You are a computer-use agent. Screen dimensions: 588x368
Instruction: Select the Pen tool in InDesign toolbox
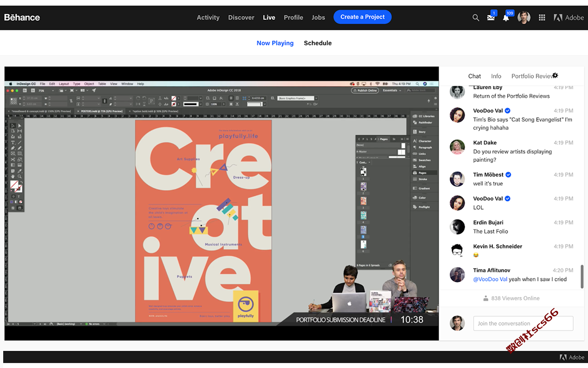[x=13, y=148]
